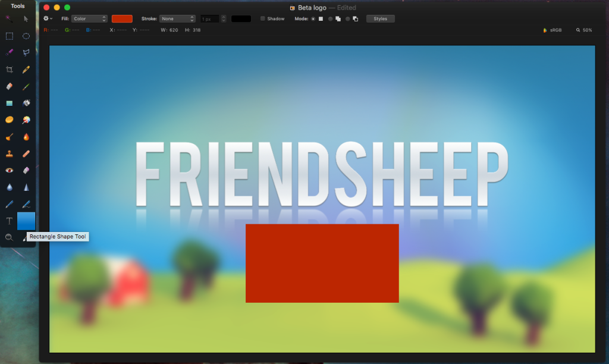
Task: Select the add-to-shape mode radio
Action: (x=330, y=18)
